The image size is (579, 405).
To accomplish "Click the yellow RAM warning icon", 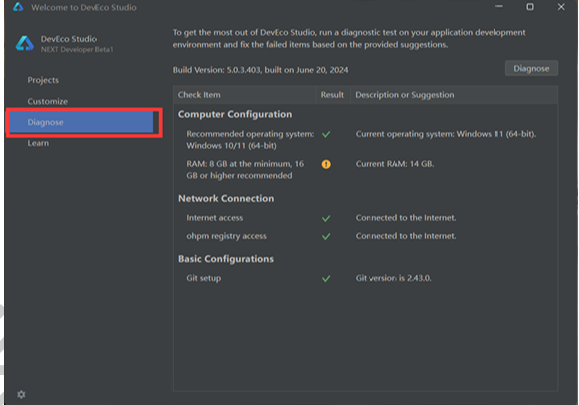I will pos(326,164).
